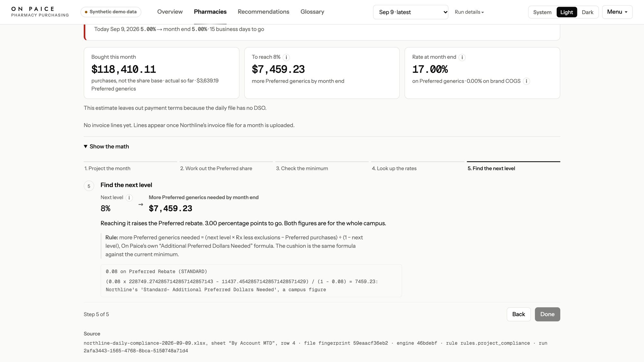
Task: Switch to Dark theme
Action: pyautogui.click(x=587, y=12)
